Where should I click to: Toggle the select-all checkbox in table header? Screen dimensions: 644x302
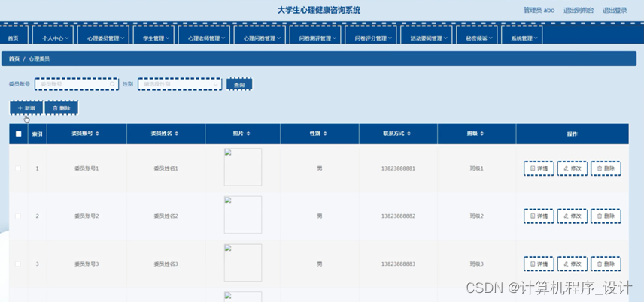tap(19, 134)
